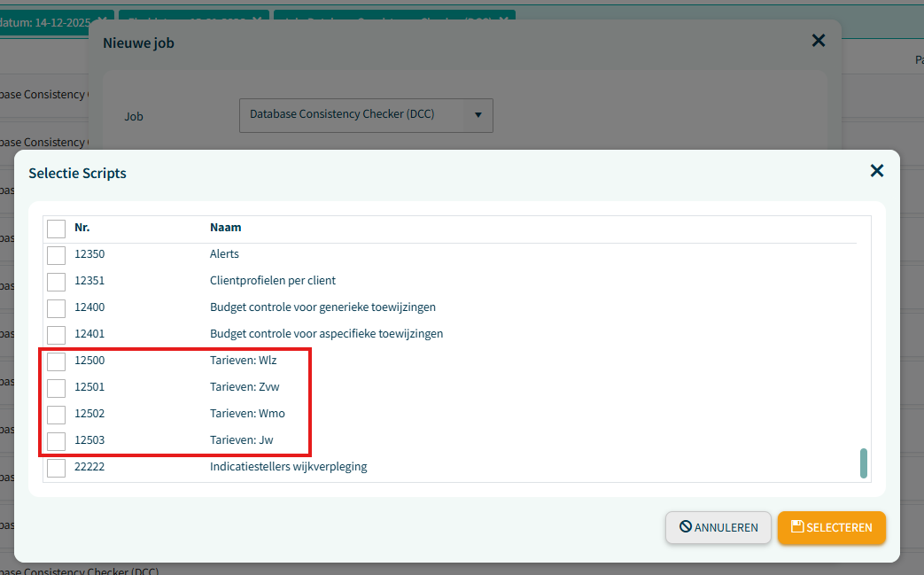Click the scripts list scrollbar thumb
Viewport: 924px width, 575px height.
tap(864, 463)
